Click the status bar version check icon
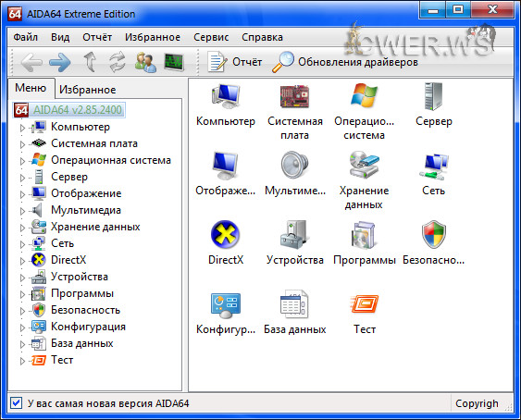 (x=16, y=403)
